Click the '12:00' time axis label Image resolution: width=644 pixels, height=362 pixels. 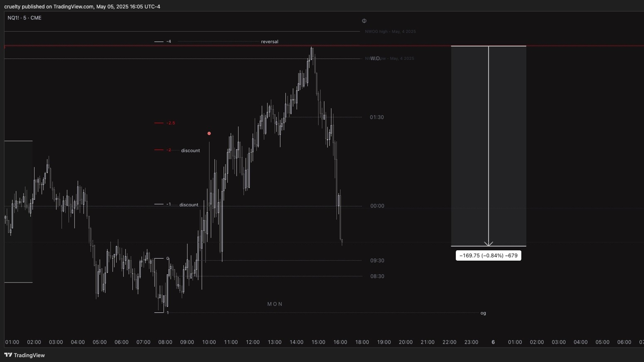(x=253, y=342)
